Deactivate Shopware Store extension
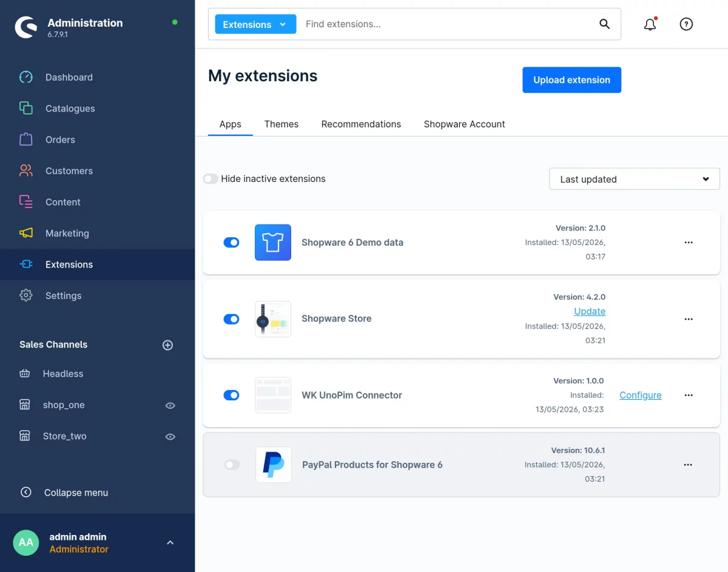This screenshot has height=572, width=728. click(232, 319)
